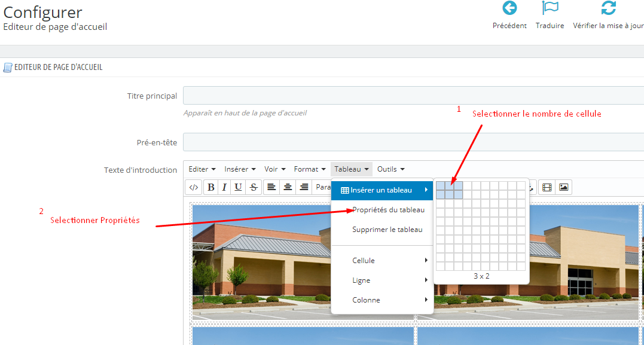Toggle italic formatting

224,187
